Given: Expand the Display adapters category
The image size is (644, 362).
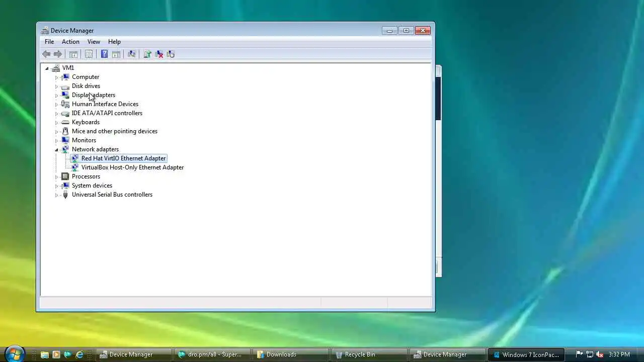Looking at the screenshot, I should 56,95.
